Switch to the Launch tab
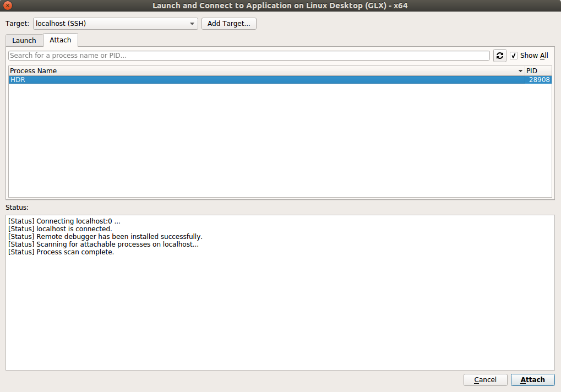 tap(24, 40)
